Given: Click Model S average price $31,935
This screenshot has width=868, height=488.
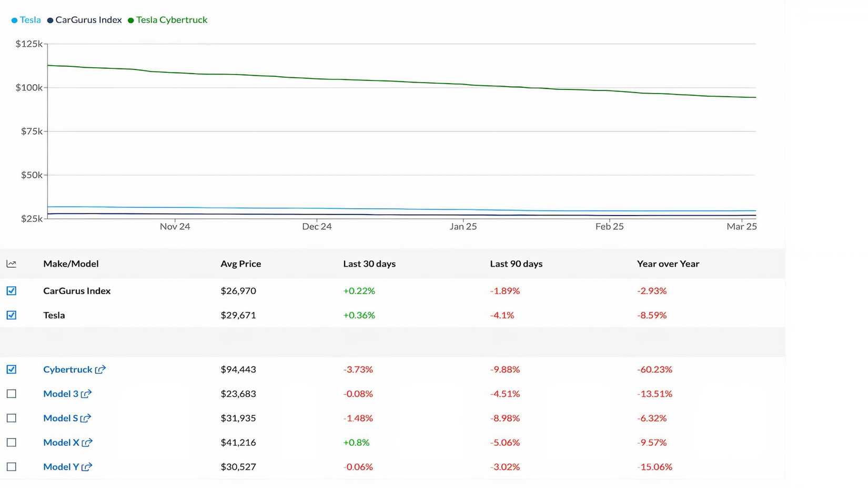Looking at the screenshot, I should (x=238, y=419).
